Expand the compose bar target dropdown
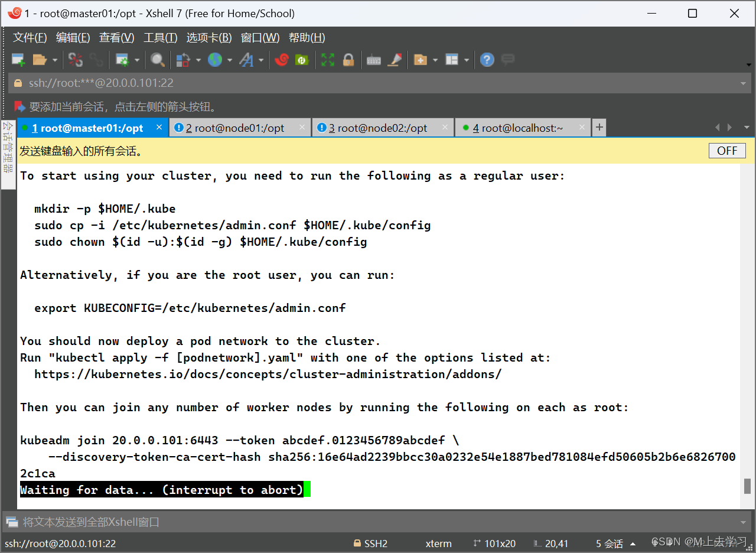Screen dimensions: 756x553 (744, 522)
